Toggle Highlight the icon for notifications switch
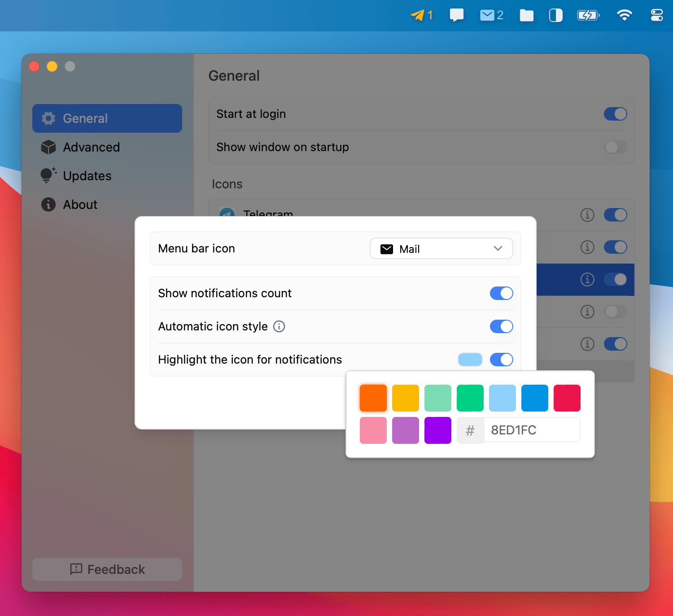673x616 pixels. (x=502, y=360)
